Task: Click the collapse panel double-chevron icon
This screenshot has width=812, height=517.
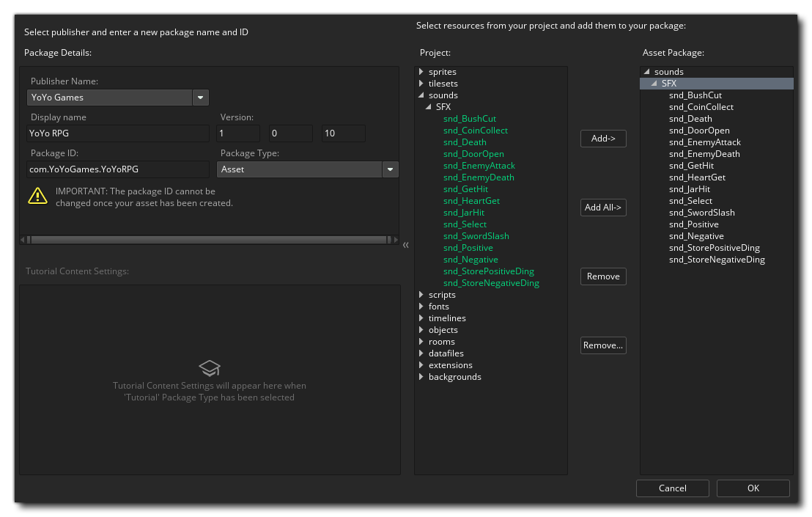Action: click(x=406, y=245)
